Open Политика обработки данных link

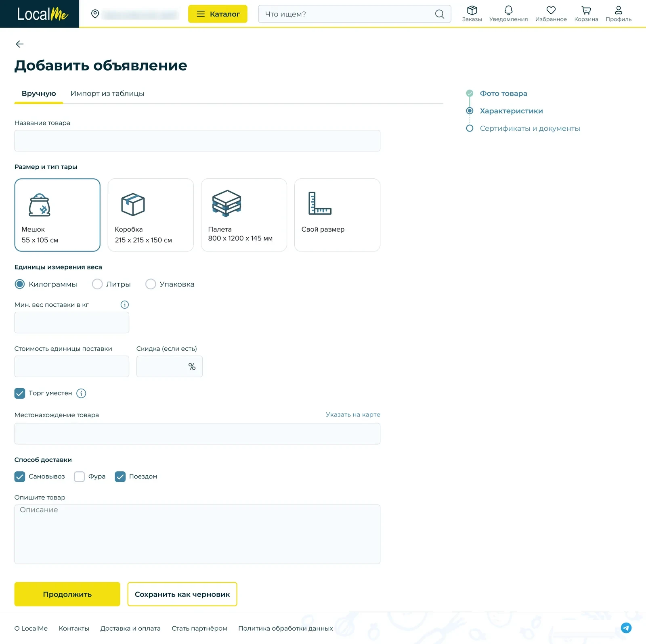click(285, 628)
